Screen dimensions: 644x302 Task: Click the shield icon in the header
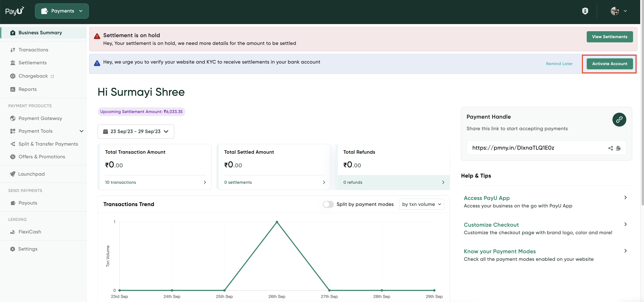click(585, 11)
